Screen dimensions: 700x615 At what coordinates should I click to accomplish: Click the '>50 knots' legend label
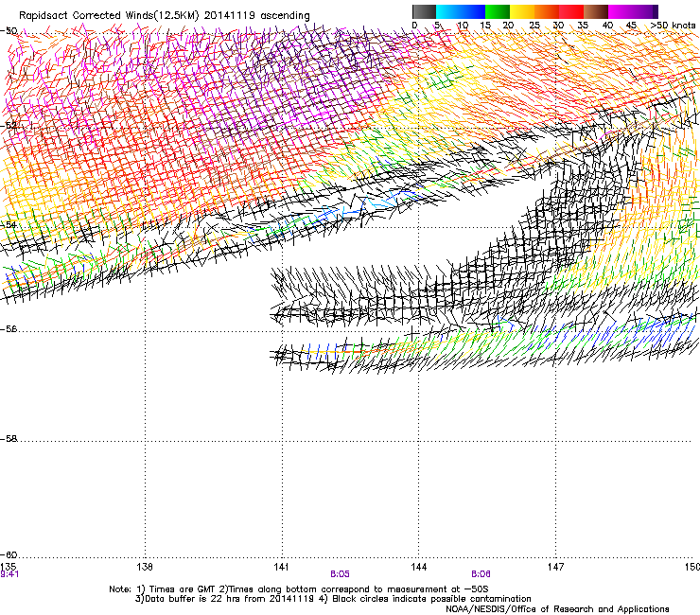tap(673, 26)
